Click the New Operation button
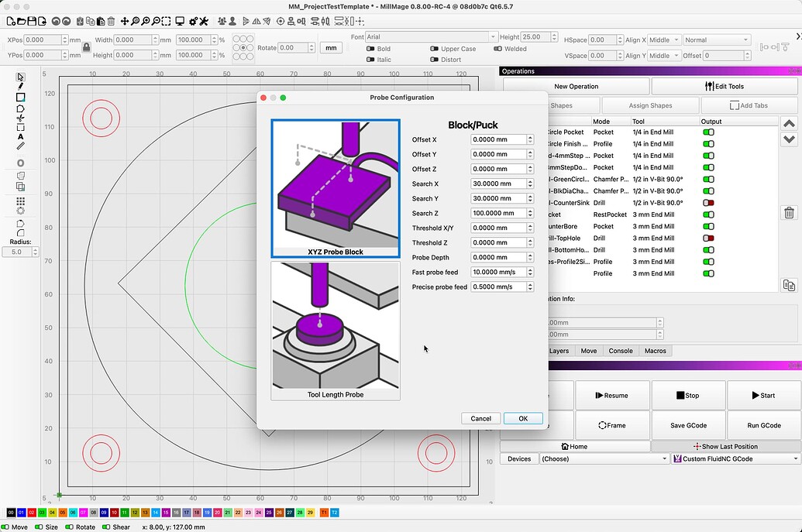The height and width of the screenshot is (532, 802). point(577,85)
